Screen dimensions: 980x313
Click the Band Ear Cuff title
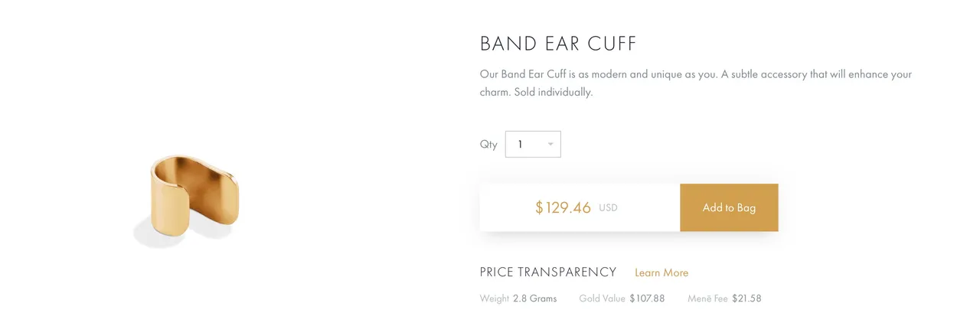(x=558, y=44)
